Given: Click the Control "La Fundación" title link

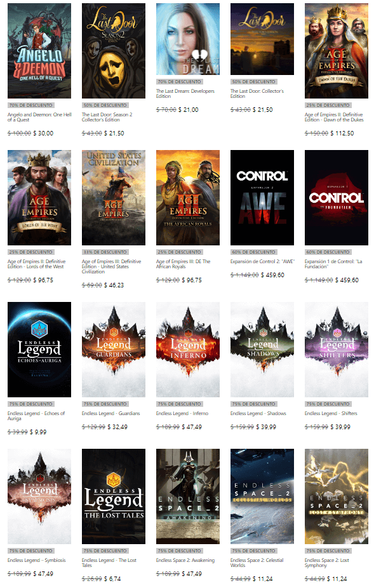Looking at the screenshot, I should pos(333,264).
